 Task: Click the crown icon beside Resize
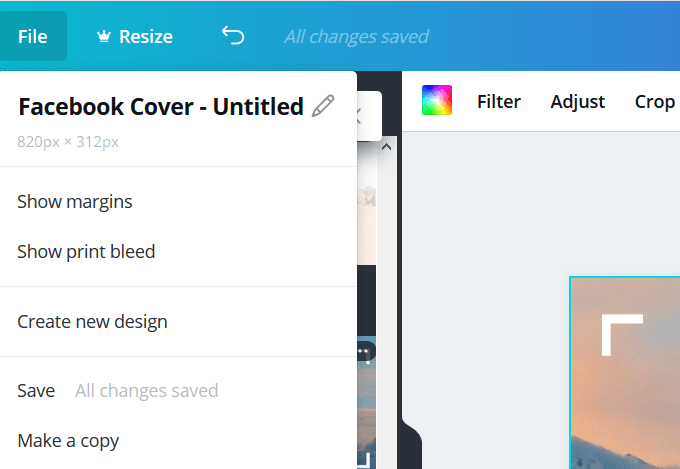coord(103,37)
